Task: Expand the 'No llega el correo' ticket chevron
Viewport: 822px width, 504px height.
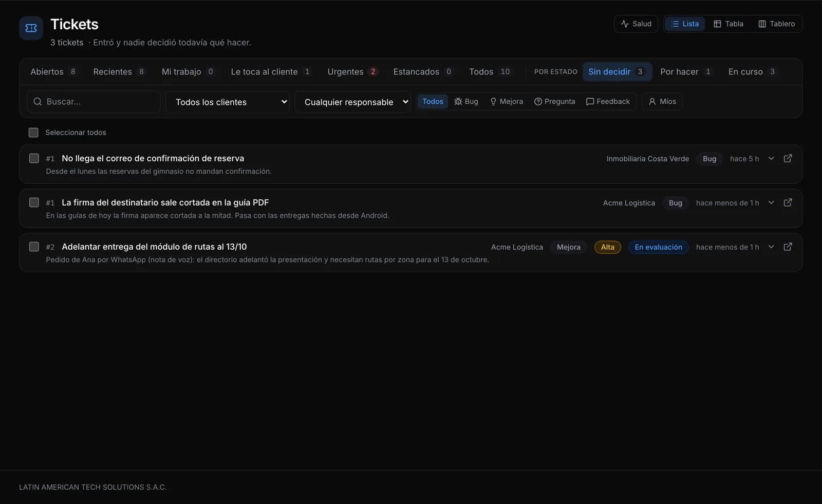Action: tap(771, 158)
